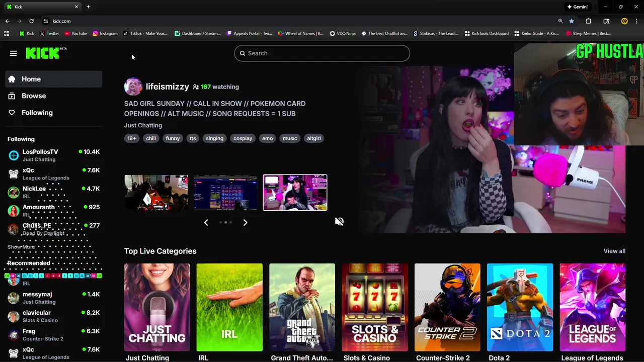Open the browser apps grid icon
This screenshot has height=362, width=644.
7,33
